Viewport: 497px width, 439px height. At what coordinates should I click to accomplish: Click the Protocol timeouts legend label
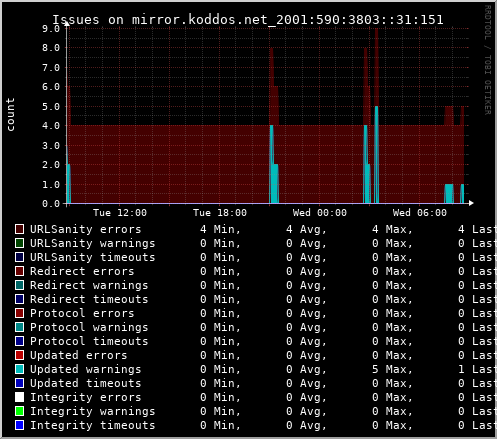click(89, 341)
